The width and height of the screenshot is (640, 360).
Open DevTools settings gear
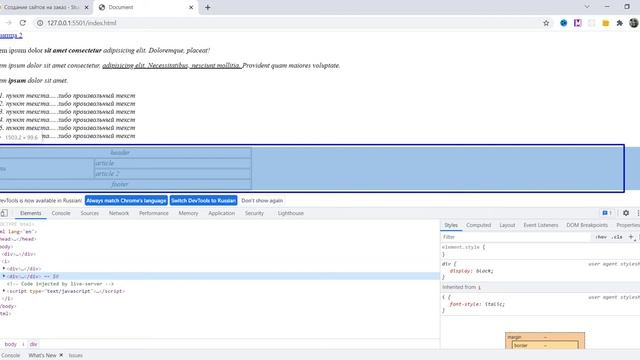coord(626,213)
